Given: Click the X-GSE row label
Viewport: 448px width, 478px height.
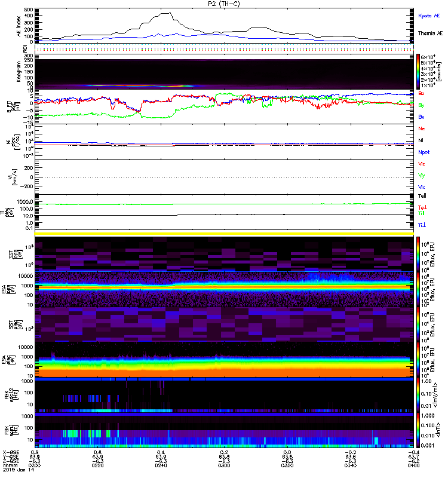Looking at the screenshot, I should pyautogui.click(x=10, y=453).
